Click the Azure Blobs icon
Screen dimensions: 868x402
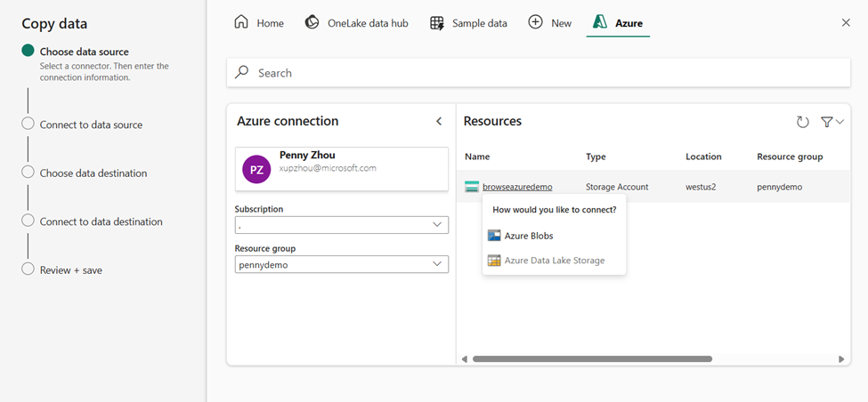[x=494, y=236]
